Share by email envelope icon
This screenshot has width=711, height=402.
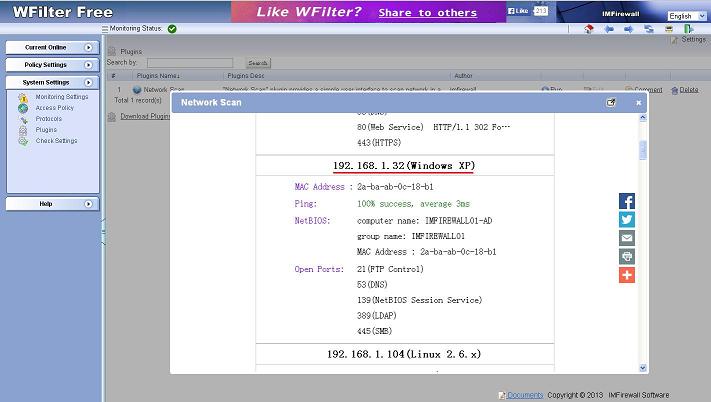point(627,238)
